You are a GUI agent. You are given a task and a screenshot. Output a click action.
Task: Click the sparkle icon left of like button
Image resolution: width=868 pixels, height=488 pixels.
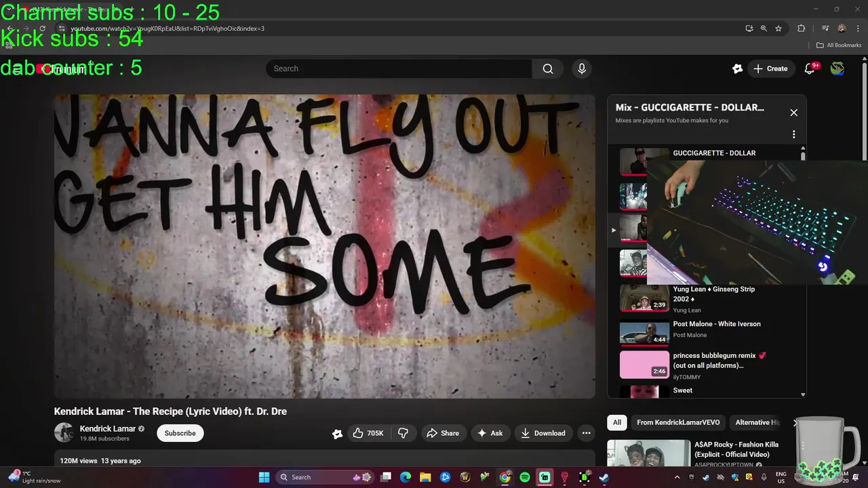(x=337, y=434)
